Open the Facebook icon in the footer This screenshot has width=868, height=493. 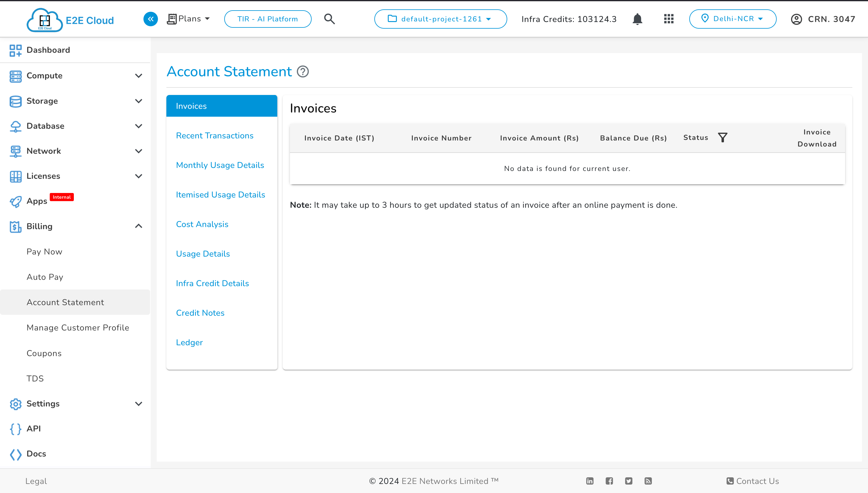tap(609, 481)
